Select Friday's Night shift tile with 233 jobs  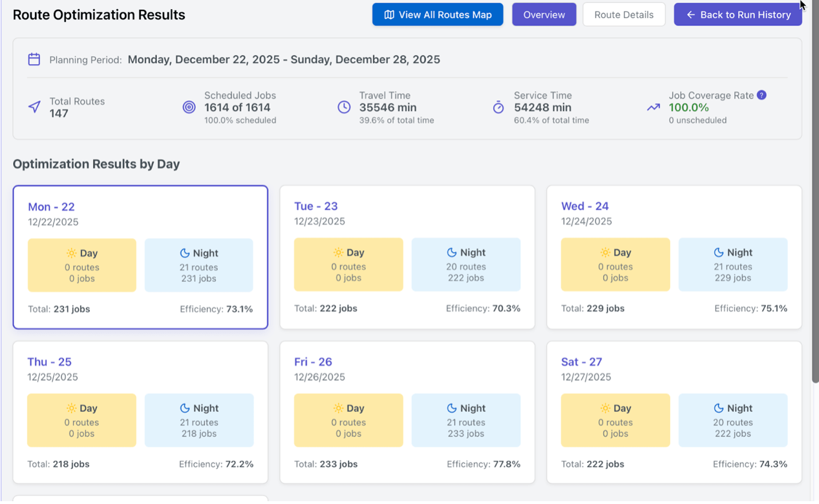click(466, 420)
